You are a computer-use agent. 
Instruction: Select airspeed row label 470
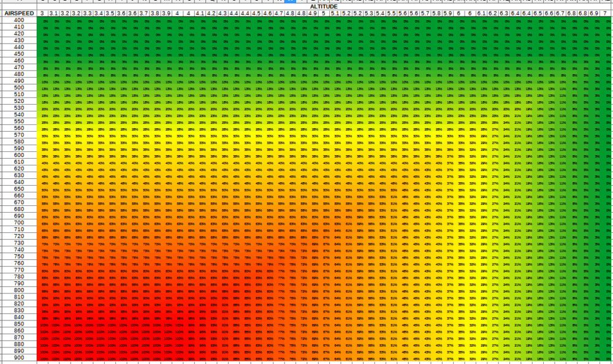tap(19, 67)
